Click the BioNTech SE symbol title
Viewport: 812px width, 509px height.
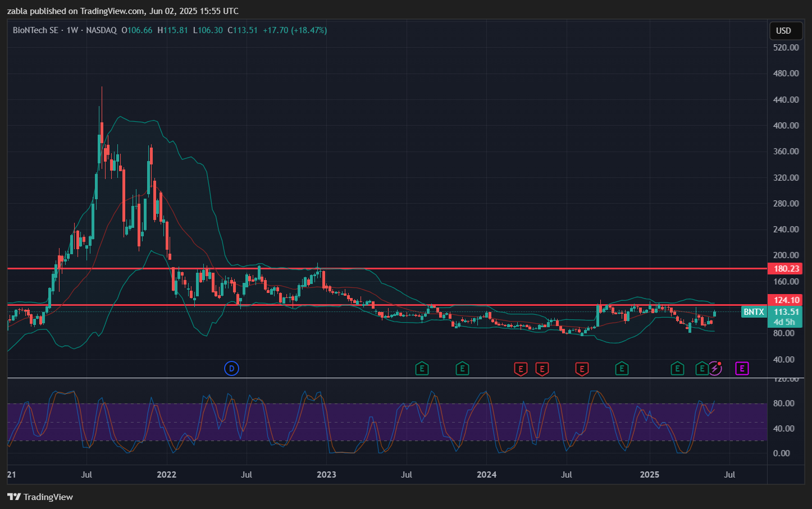35,30
